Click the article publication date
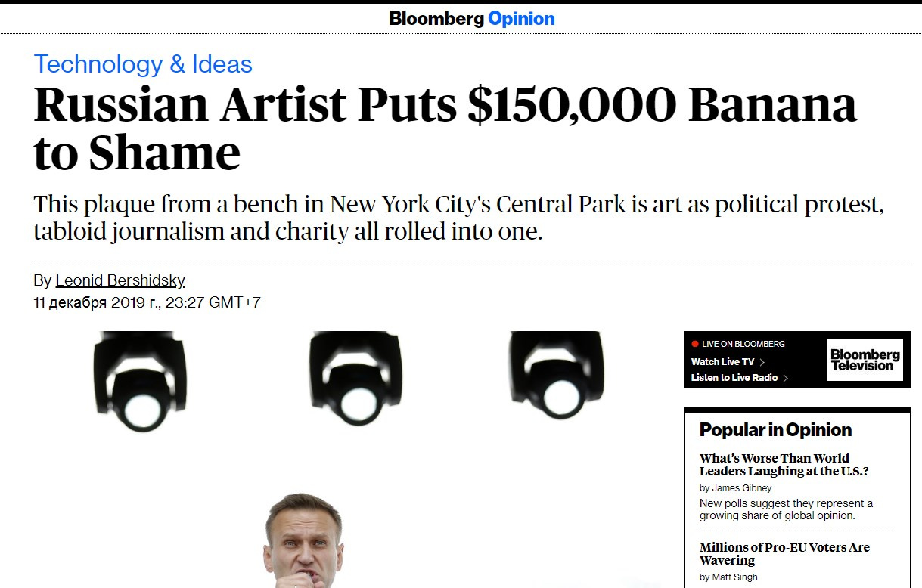 (x=147, y=303)
